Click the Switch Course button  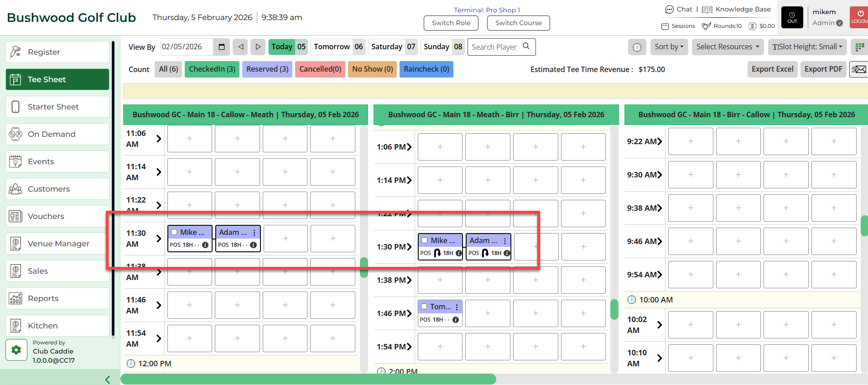click(518, 23)
